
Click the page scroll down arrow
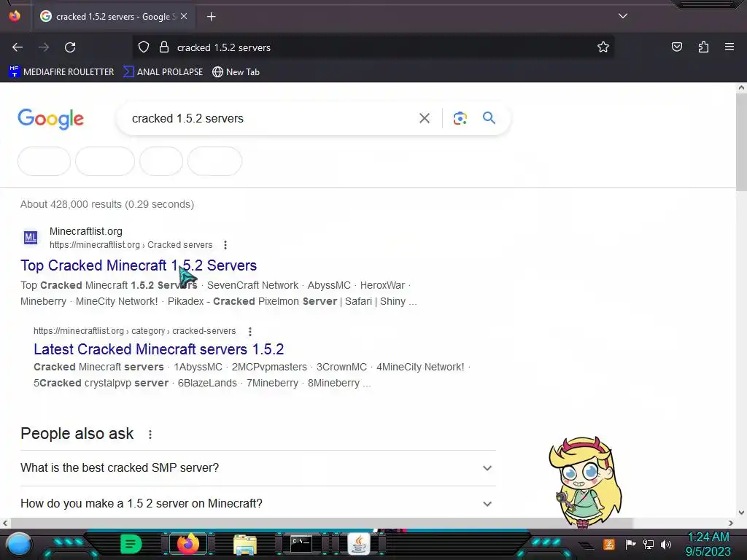pos(741,513)
